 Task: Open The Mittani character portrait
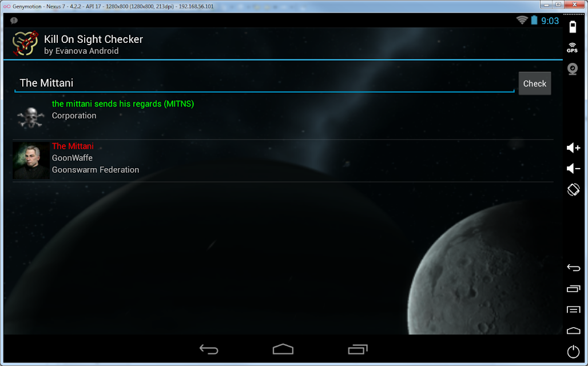[31, 160]
